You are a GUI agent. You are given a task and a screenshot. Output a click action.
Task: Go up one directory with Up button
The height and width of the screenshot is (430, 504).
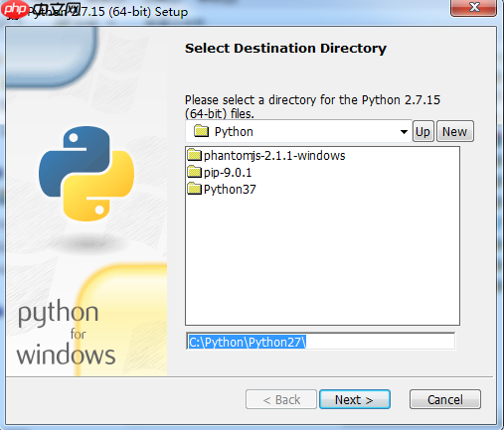point(422,132)
